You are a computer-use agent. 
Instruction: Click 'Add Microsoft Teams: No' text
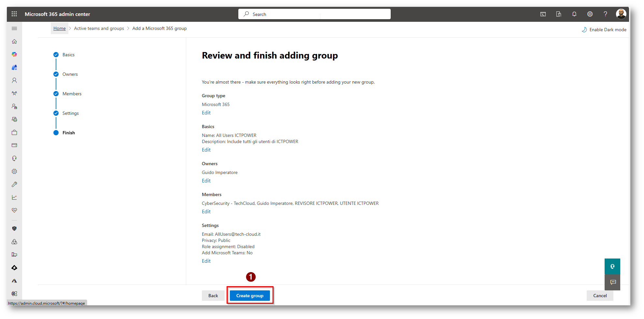click(227, 253)
